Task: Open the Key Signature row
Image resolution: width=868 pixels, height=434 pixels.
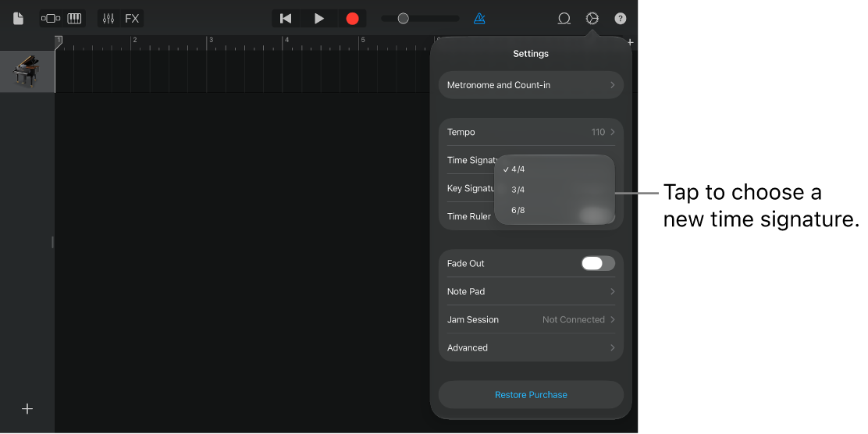Action: pos(471,188)
